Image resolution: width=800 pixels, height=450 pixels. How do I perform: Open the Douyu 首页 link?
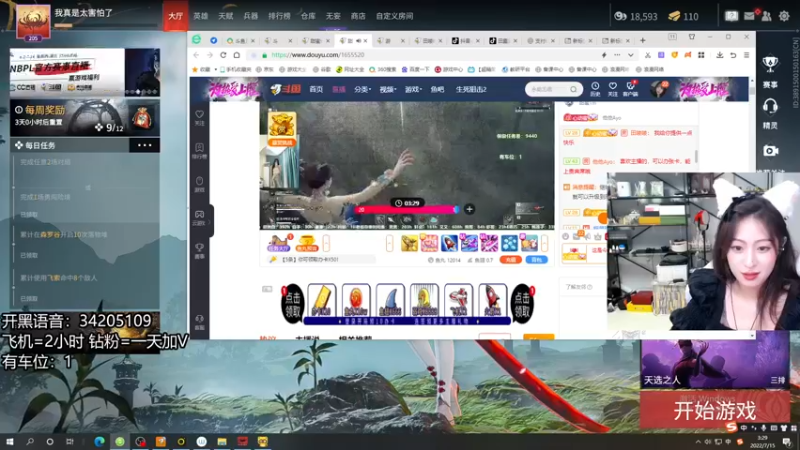tap(316, 89)
